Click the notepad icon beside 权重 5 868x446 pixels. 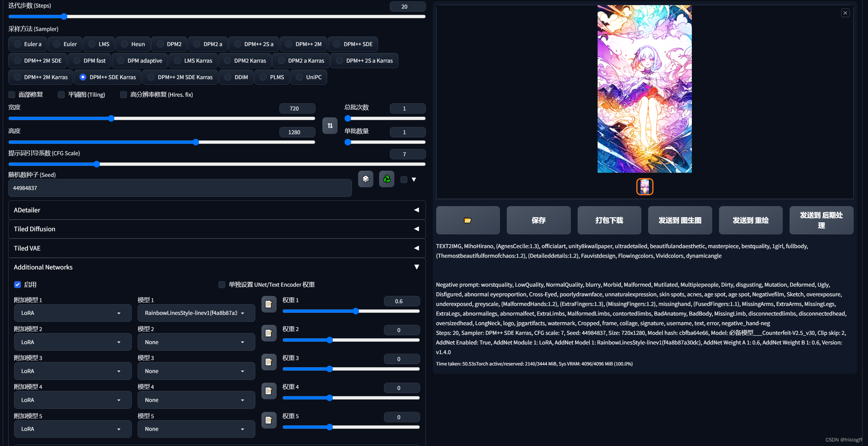click(269, 420)
